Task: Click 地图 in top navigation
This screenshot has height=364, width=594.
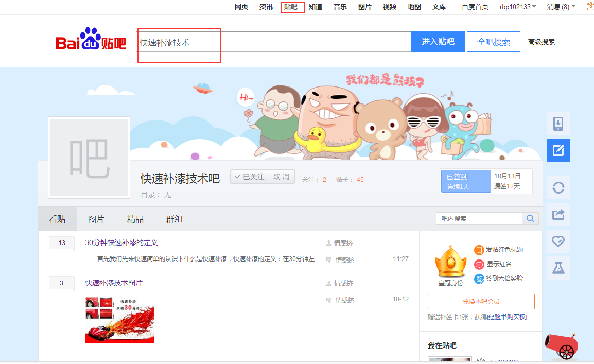Action: 414,7
